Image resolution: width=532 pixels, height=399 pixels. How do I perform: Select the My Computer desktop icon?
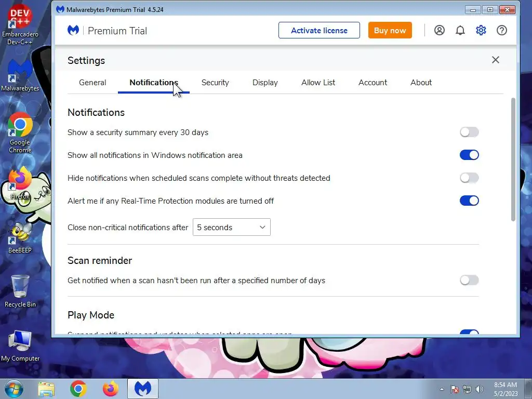pos(20,345)
